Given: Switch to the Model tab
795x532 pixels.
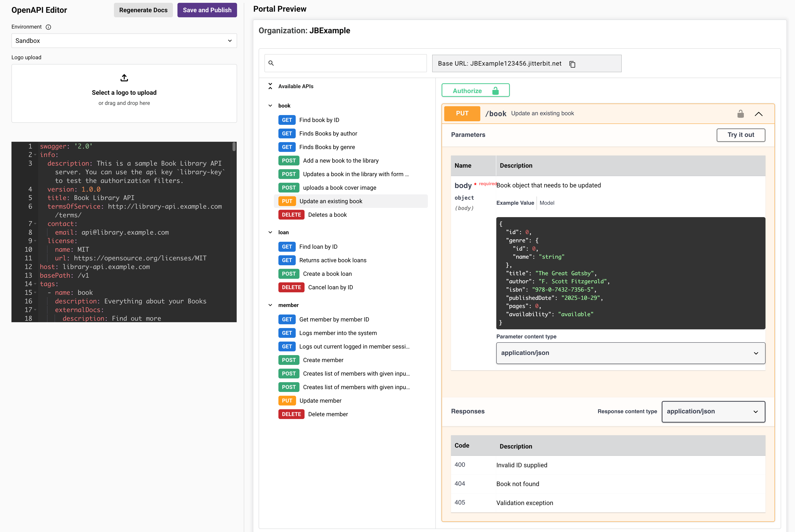Looking at the screenshot, I should pos(547,203).
